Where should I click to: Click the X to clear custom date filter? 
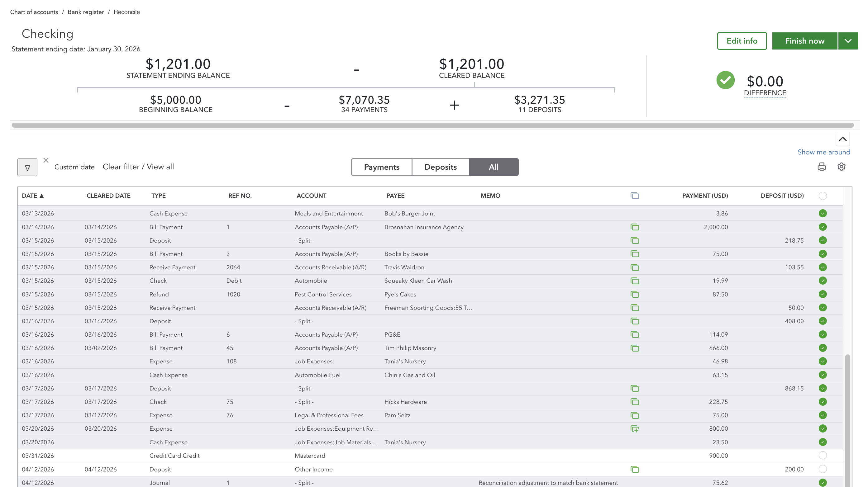46,160
